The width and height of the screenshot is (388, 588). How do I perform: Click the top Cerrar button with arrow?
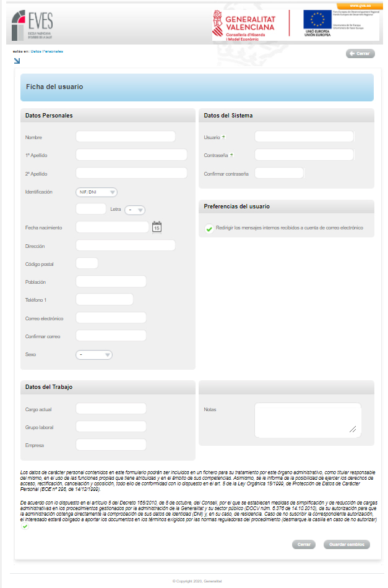pyautogui.click(x=360, y=54)
